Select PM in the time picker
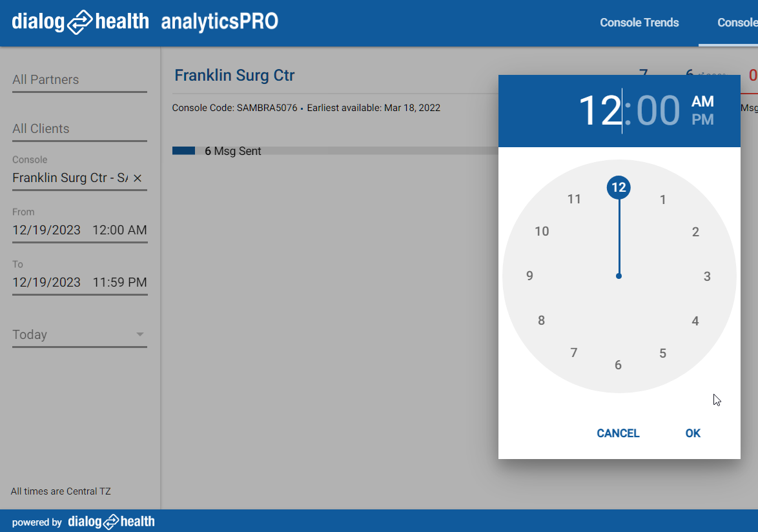The image size is (758, 532). [x=702, y=119]
